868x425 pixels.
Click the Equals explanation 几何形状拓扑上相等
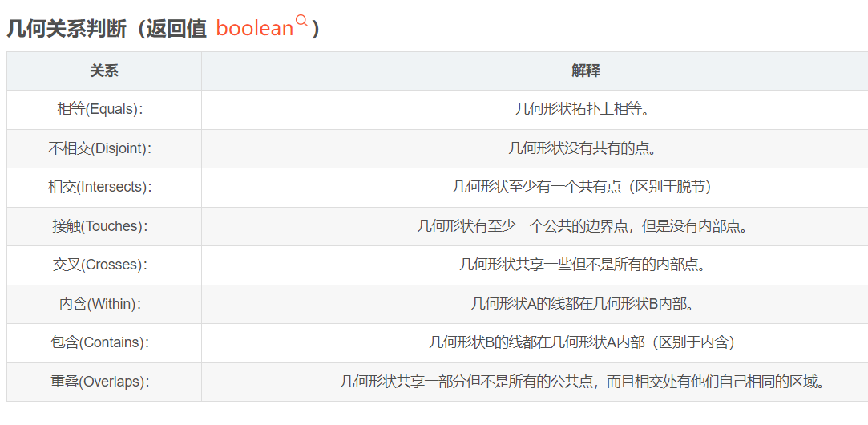tap(582, 110)
